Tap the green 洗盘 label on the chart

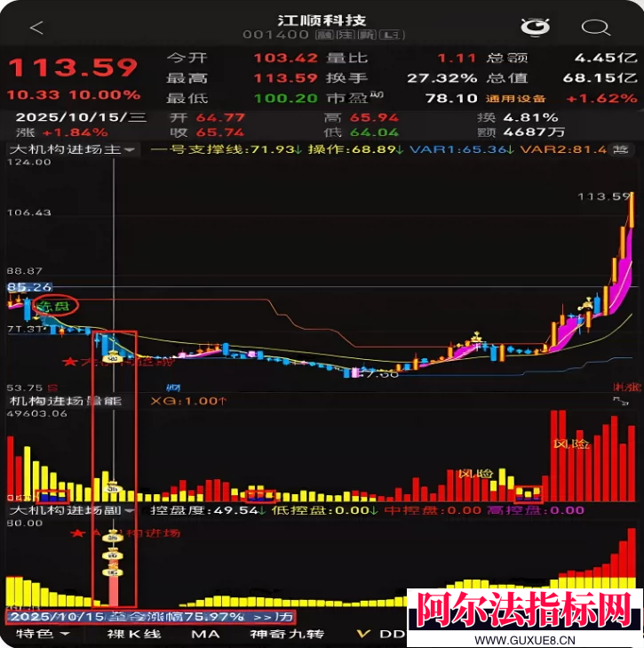[x=53, y=307]
